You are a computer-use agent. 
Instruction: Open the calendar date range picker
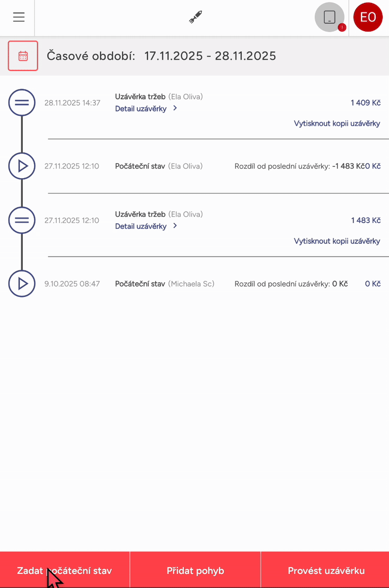tap(23, 56)
